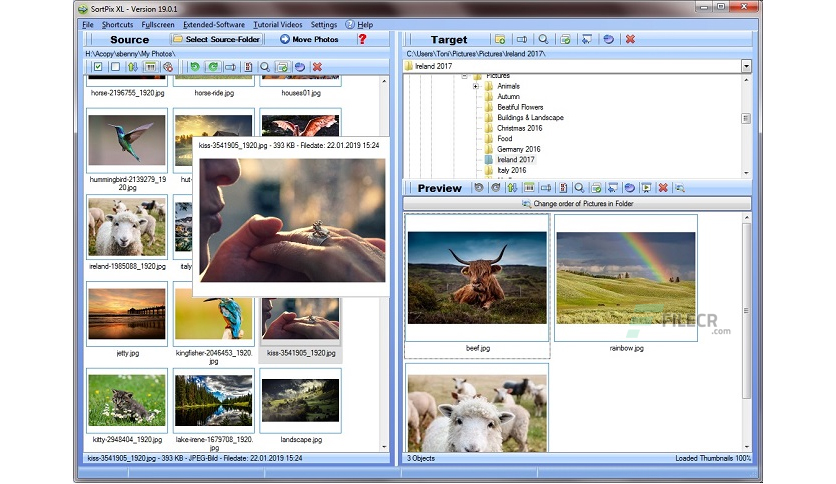This screenshot has height=484, width=836.
Task: Click the Select Source-Folder button
Action: click(x=216, y=39)
